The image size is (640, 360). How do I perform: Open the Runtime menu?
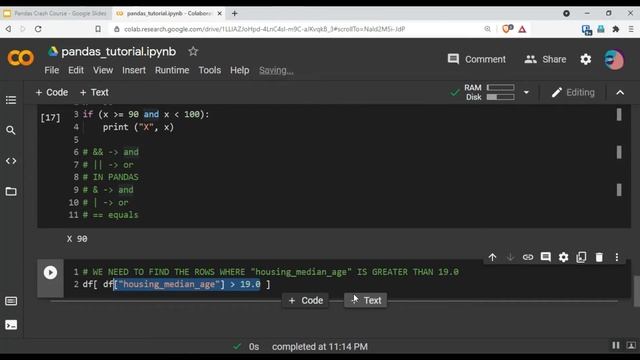(172, 70)
